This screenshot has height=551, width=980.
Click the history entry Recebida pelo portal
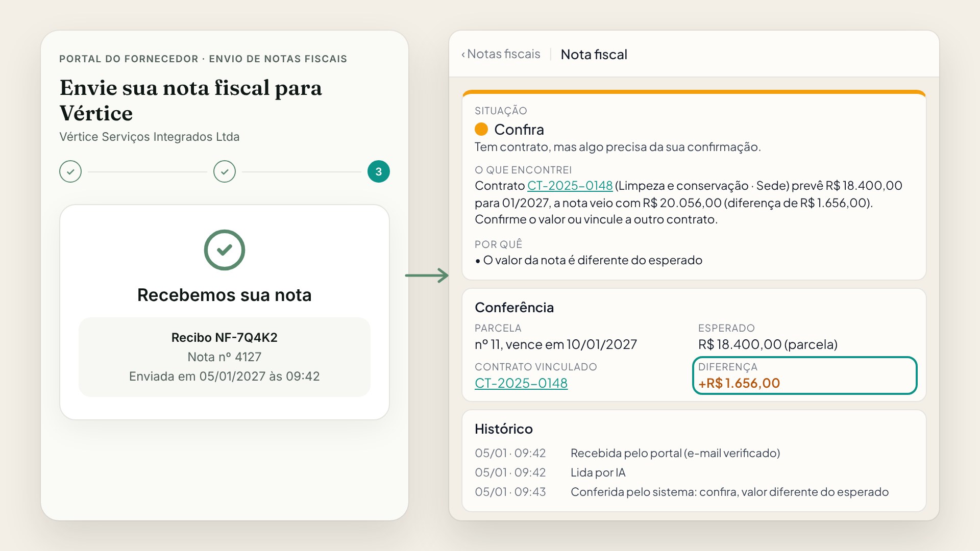pos(675,453)
